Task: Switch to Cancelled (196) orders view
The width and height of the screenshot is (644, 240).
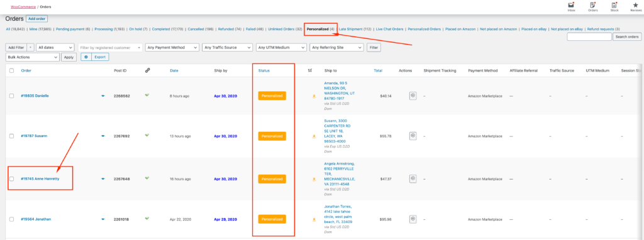Action: click(200, 29)
